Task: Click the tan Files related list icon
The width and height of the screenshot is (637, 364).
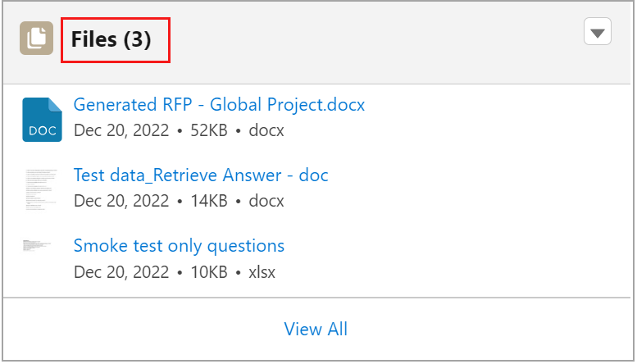Action: tap(37, 39)
